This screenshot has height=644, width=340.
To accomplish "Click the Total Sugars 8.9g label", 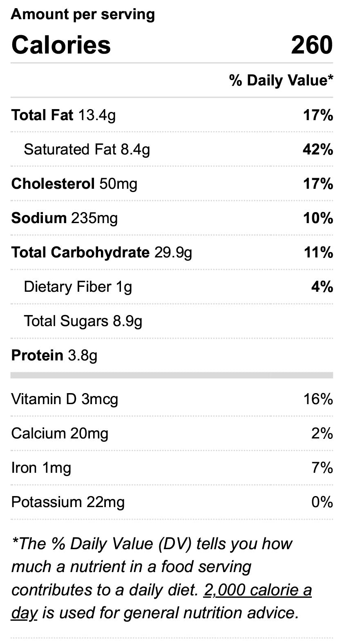I will pos(83,321).
